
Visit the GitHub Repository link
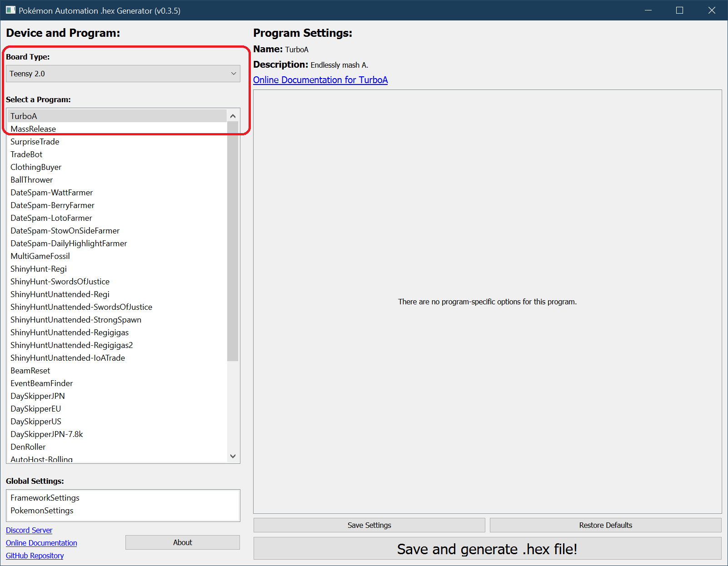click(x=35, y=556)
